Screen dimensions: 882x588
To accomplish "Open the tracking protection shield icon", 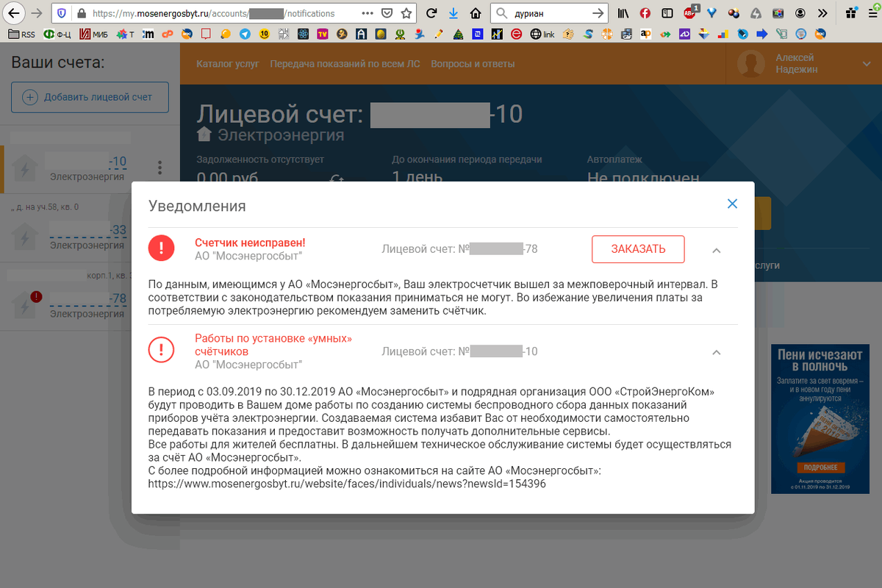I will click(x=62, y=13).
